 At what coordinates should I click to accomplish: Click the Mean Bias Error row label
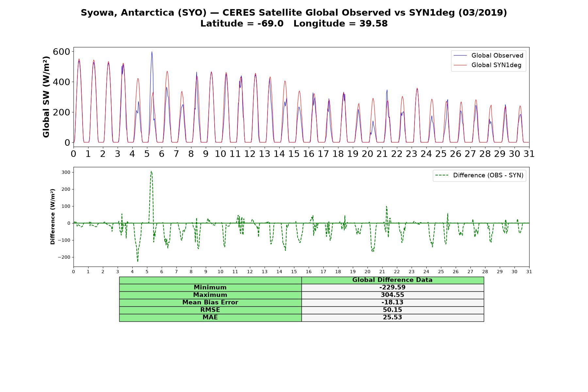[x=210, y=302]
